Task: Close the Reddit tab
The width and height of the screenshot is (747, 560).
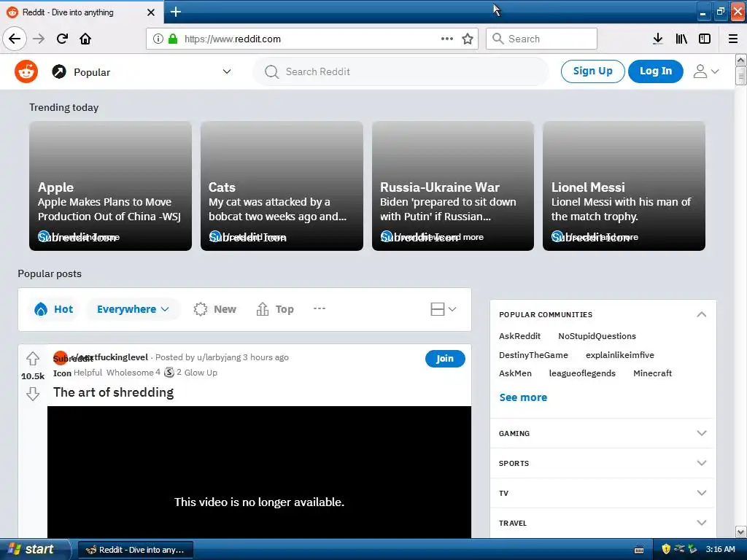Action: (x=150, y=12)
